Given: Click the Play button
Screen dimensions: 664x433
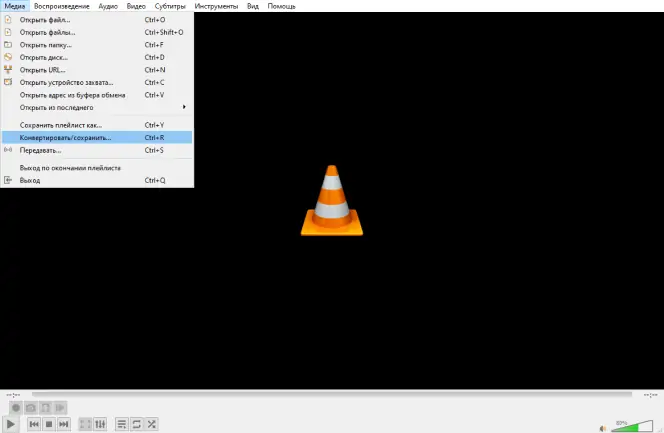Looking at the screenshot, I should (x=11, y=424).
